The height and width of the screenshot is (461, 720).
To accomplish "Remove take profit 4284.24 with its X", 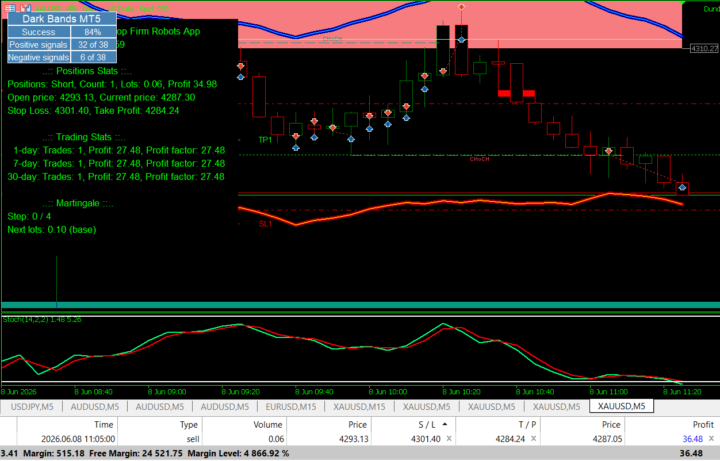I will tap(533, 439).
